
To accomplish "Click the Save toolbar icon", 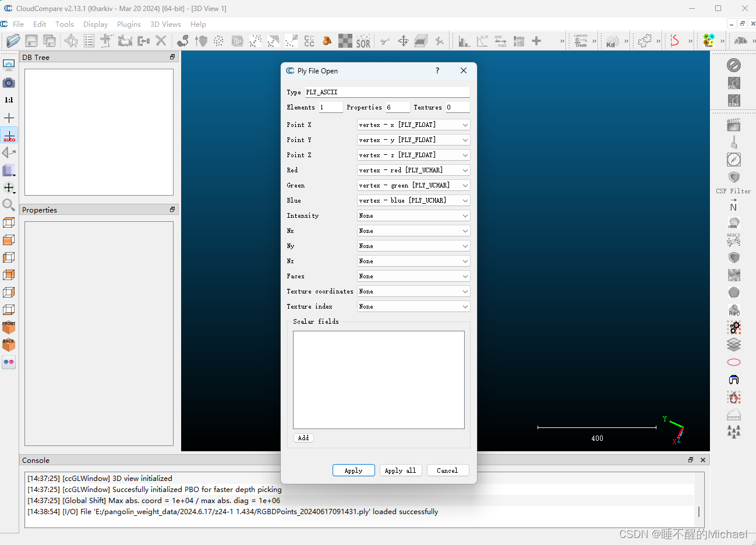I will [31, 41].
